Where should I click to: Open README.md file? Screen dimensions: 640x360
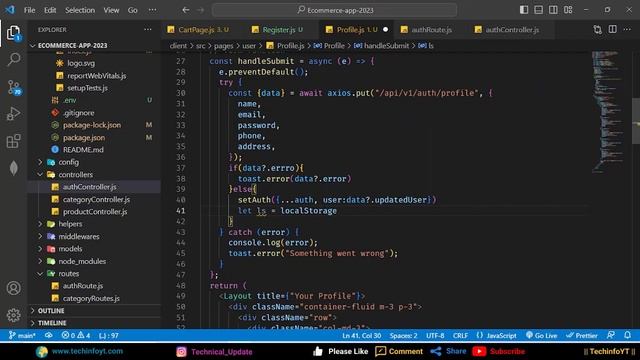click(94, 150)
